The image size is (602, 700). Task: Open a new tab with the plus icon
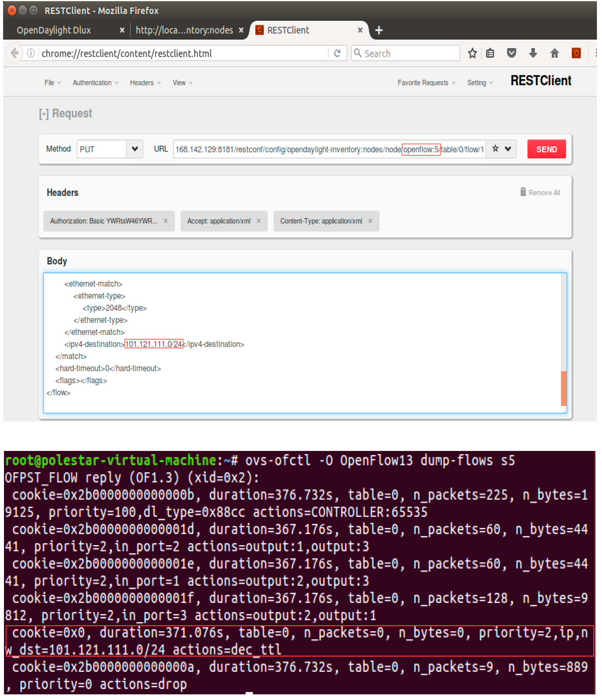[x=379, y=31]
